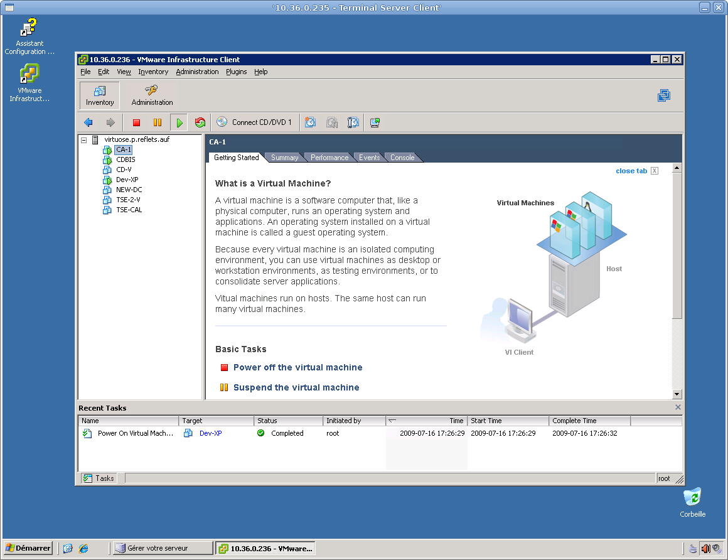Select the CA-1 virtual machine

(x=124, y=149)
